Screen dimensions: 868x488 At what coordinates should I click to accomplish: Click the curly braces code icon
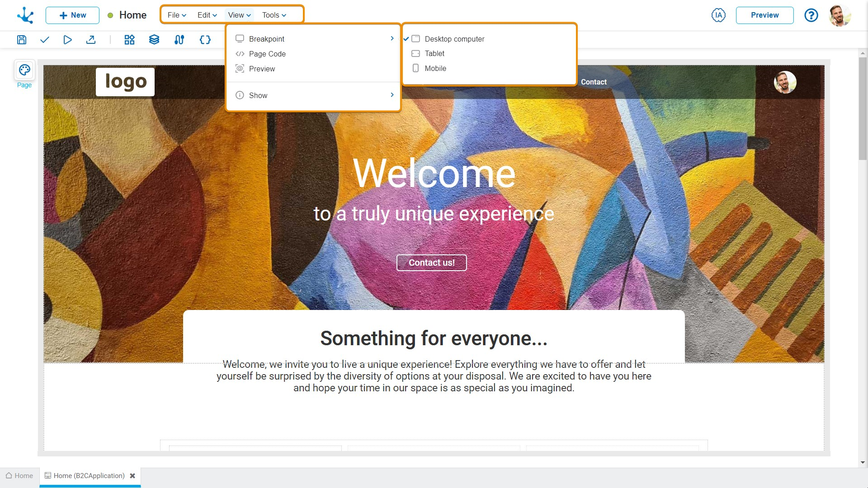tap(205, 40)
